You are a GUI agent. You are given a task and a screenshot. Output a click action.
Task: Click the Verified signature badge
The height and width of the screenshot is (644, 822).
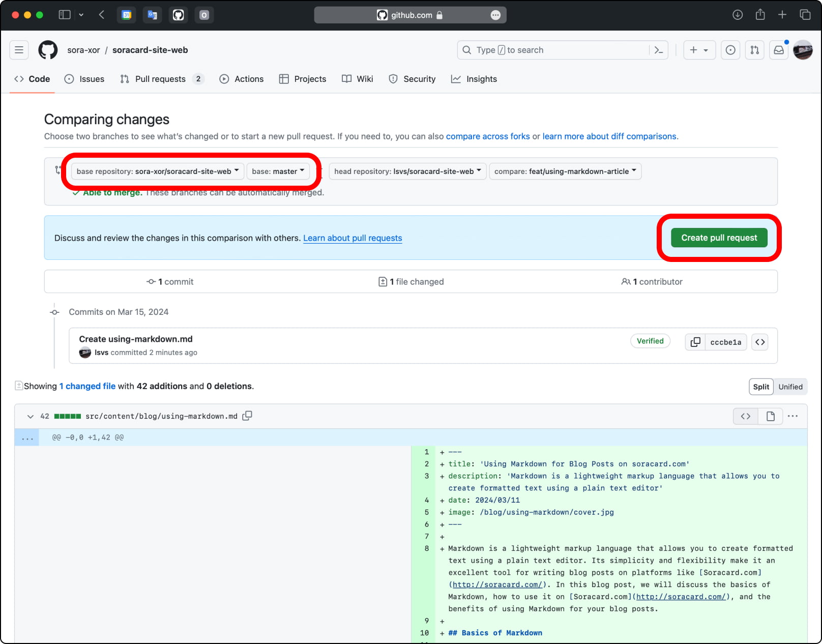(650, 341)
